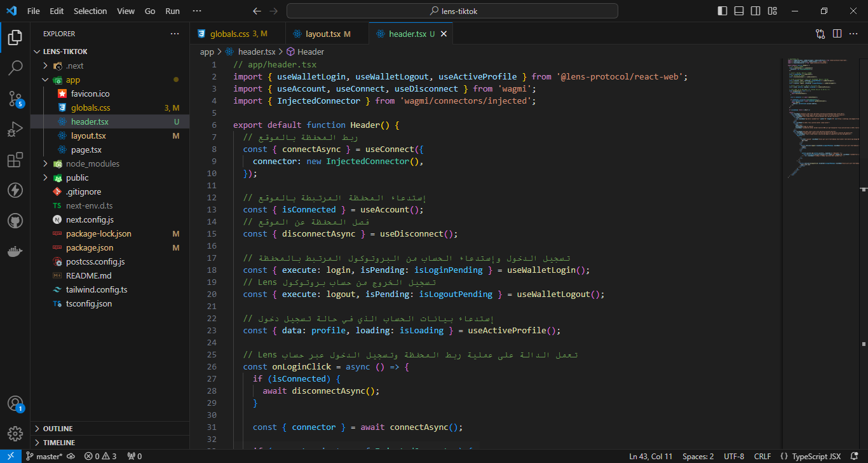Toggle the primary sidebar layout button
The image size is (868, 463).
pyautogui.click(x=722, y=11)
